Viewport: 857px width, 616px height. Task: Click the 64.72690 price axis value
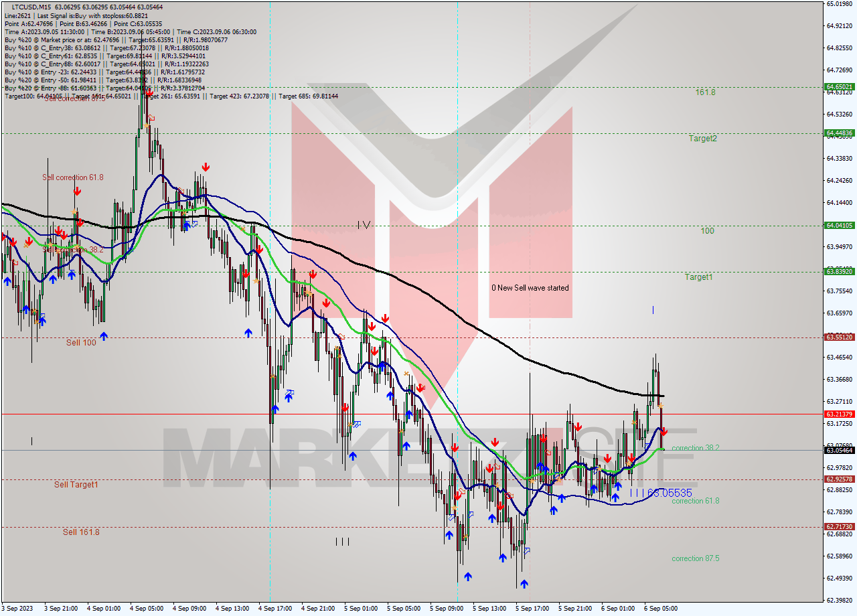coord(839,70)
